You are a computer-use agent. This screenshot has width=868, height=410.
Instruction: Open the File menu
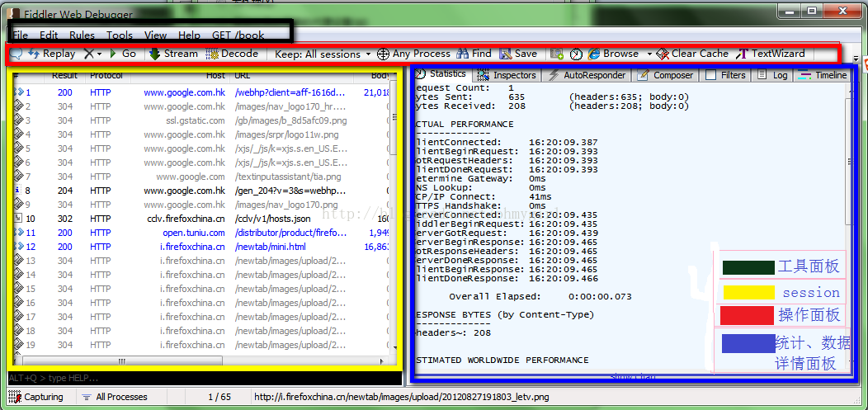(21, 35)
